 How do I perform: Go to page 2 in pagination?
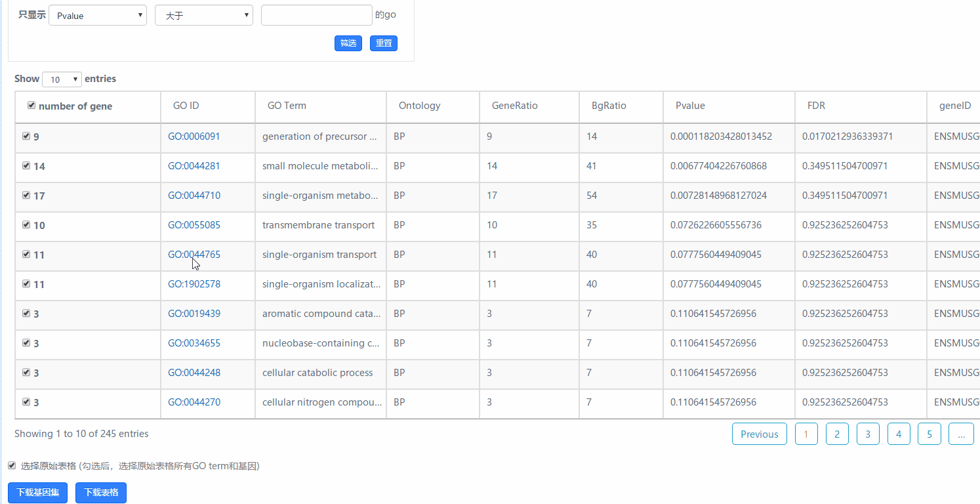pyautogui.click(x=837, y=434)
